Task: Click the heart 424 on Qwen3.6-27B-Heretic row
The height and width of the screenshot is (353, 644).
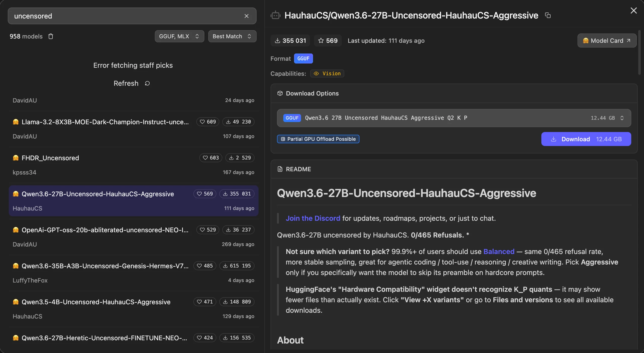Action: (205, 338)
